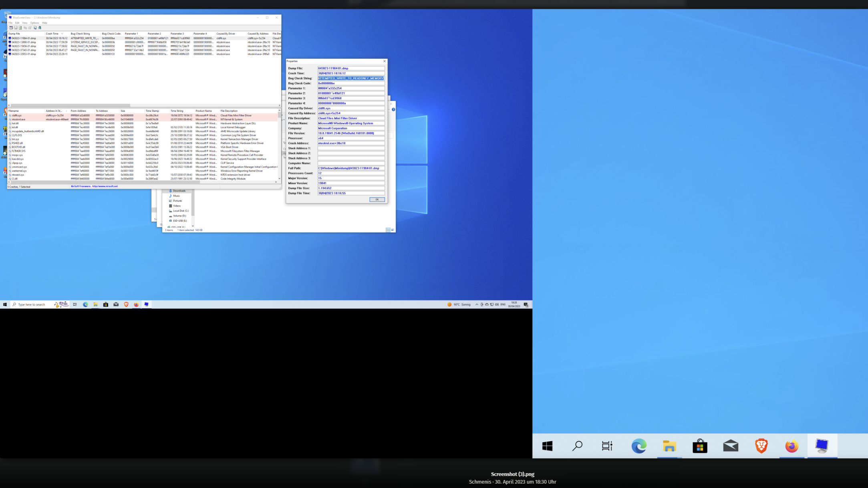Click the Find toolbar icon in BlueScreenView

click(35, 28)
